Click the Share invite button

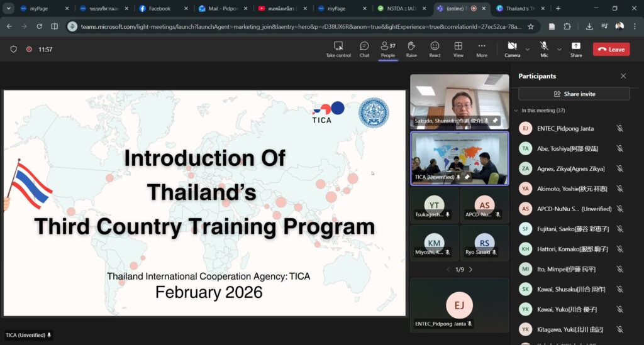(x=574, y=94)
